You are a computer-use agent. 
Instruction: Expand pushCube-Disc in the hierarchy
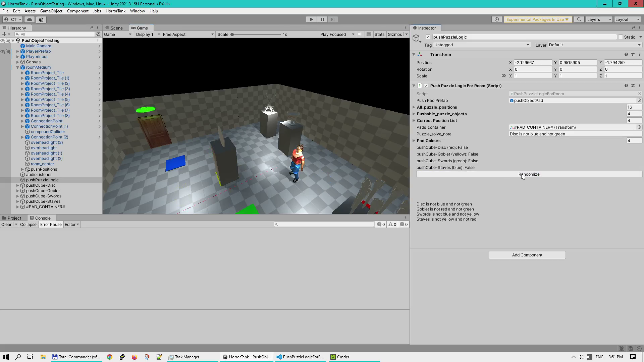point(18,185)
